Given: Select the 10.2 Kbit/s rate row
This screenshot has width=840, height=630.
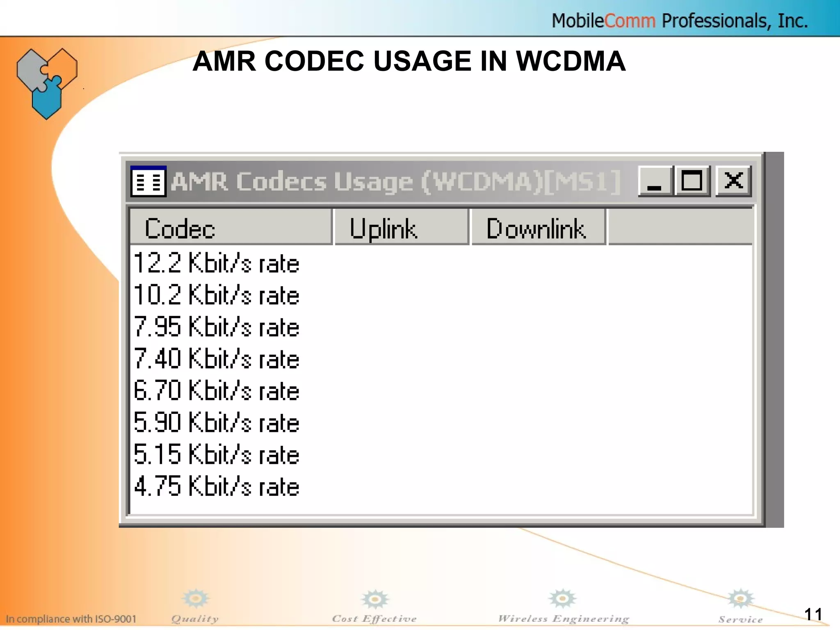Looking at the screenshot, I should (441, 295).
